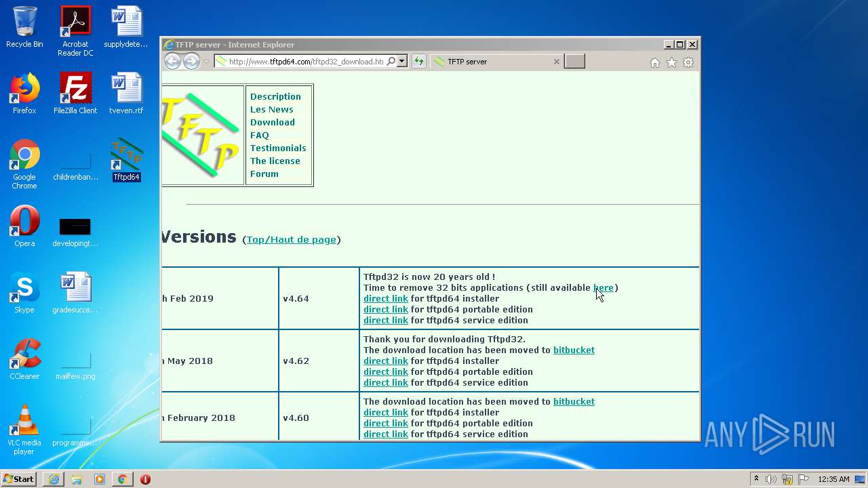Close the TFTP server tab

[557, 62]
